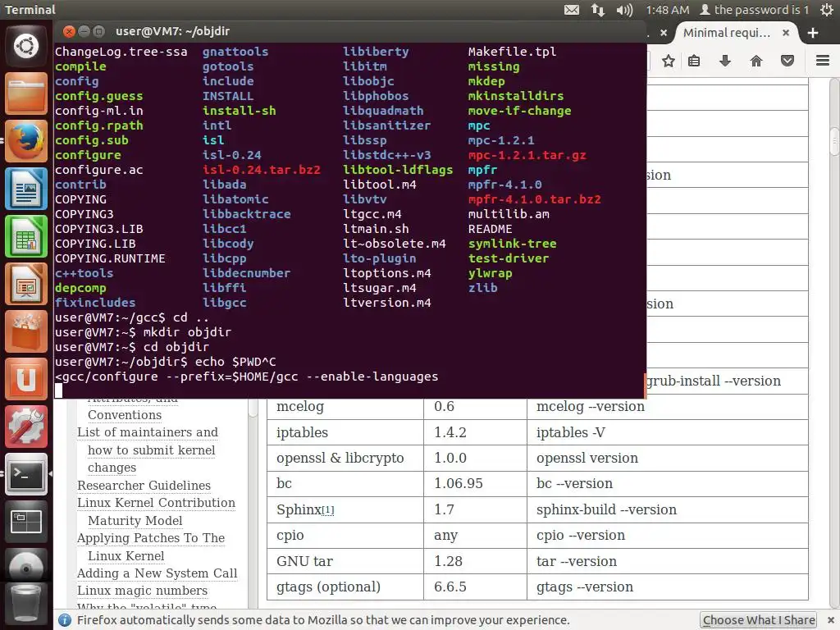Open the system power gear menu

pos(827,10)
